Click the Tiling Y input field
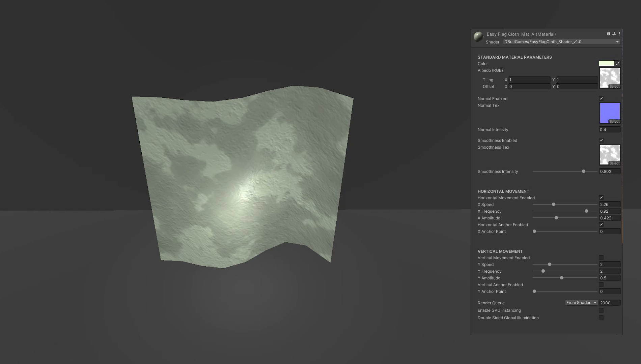The image size is (641, 364). (x=577, y=80)
